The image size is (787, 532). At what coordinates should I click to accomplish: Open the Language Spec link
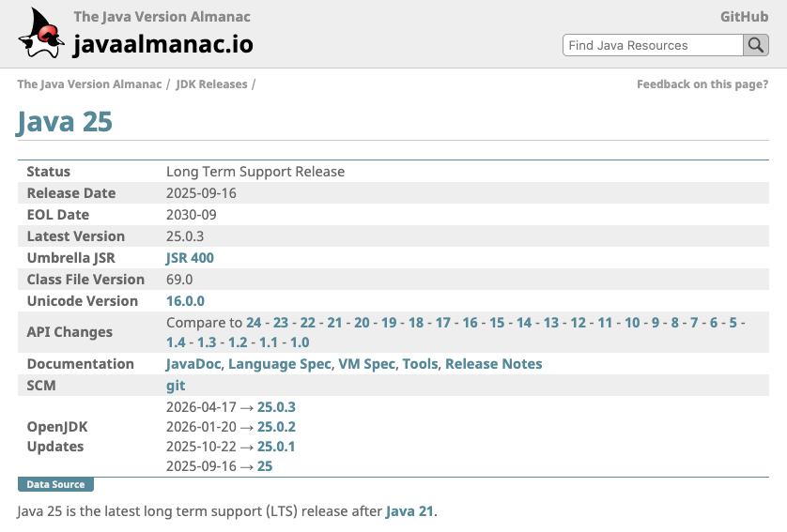click(280, 364)
